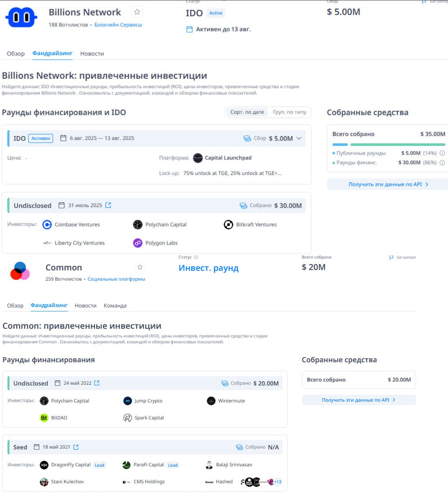
Task: Open the Новости tab for Billions Network
Action: click(92, 54)
